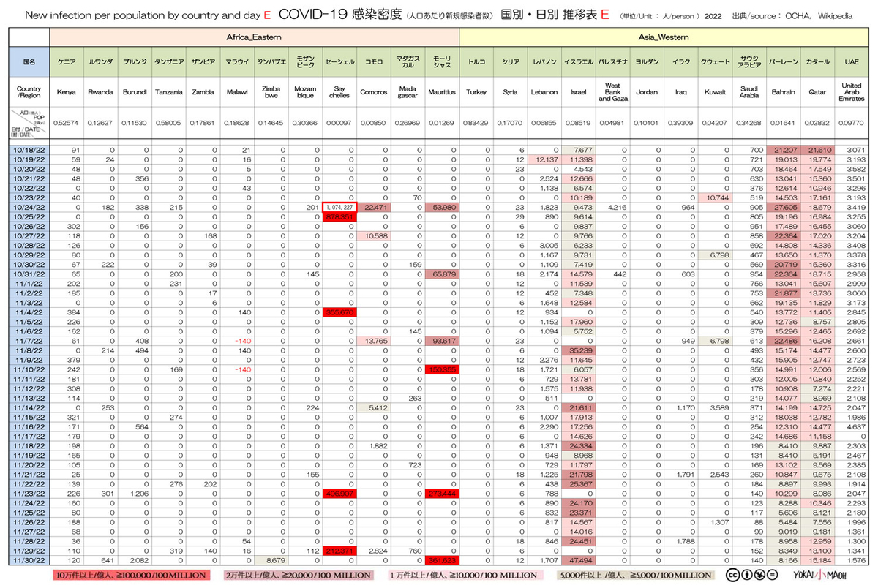
Task: Click Comoros value 22,471 on 10/24/22
Action: coord(373,207)
